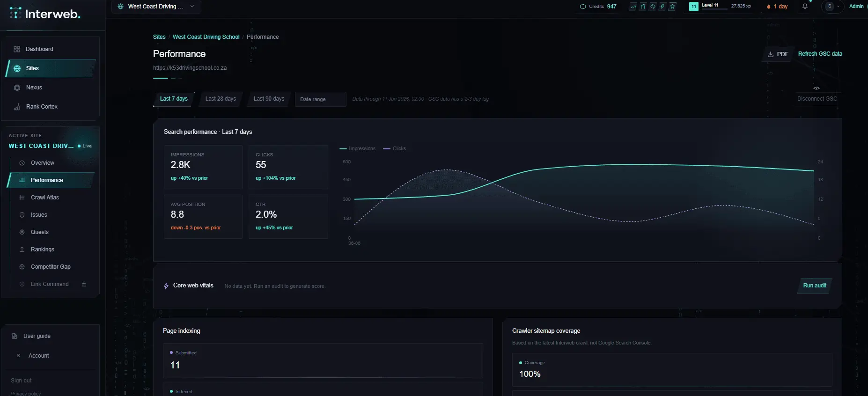Click the Coverage 100% card

[x=672, y=370]
